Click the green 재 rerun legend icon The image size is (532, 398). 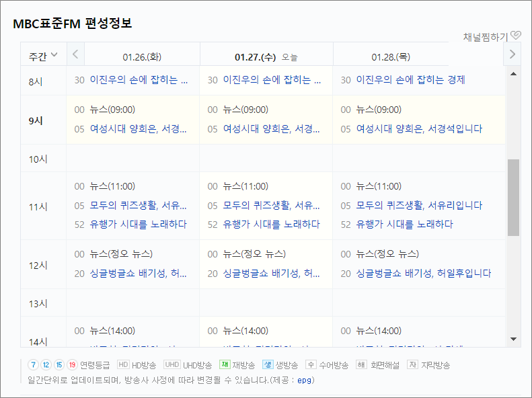tap(225, 364)
